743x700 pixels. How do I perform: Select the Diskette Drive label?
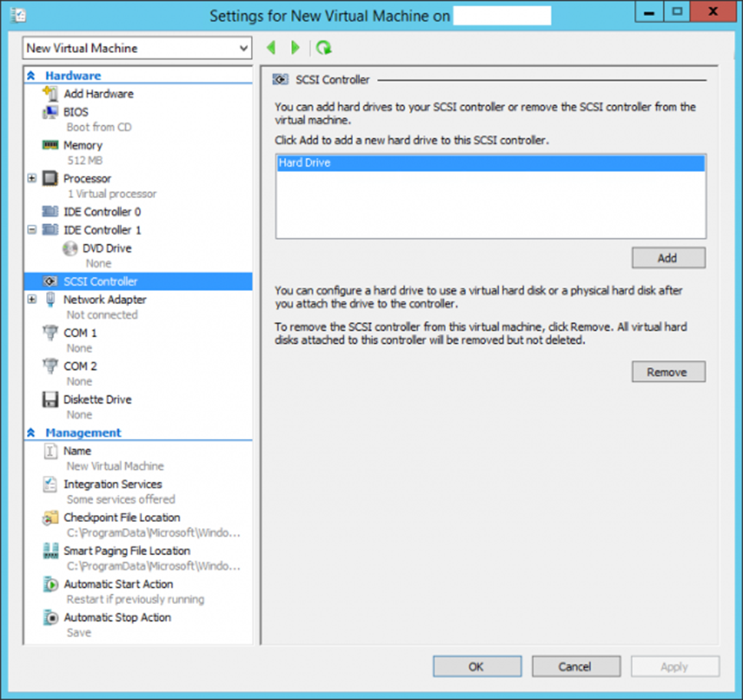(x=97, y=400)
